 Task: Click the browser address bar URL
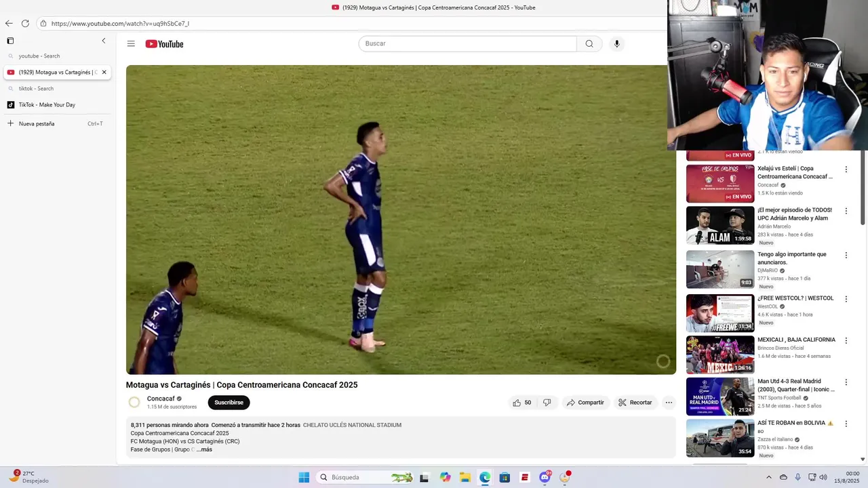pyautogui.click(x=120, y=23)
